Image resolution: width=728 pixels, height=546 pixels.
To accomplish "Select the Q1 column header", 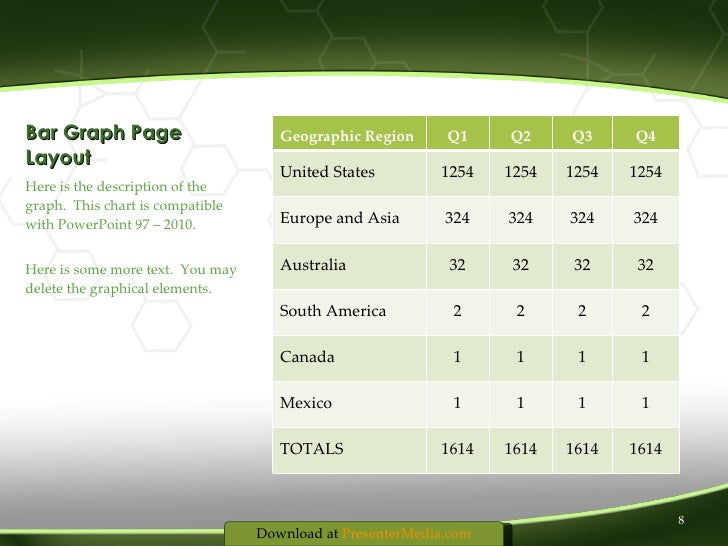I will 458,133.
